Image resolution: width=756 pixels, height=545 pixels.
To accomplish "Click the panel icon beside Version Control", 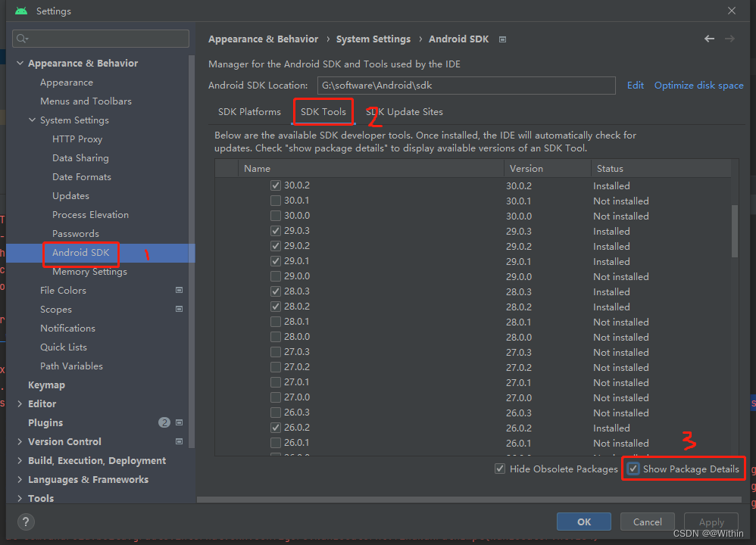I will click(179, 441).
